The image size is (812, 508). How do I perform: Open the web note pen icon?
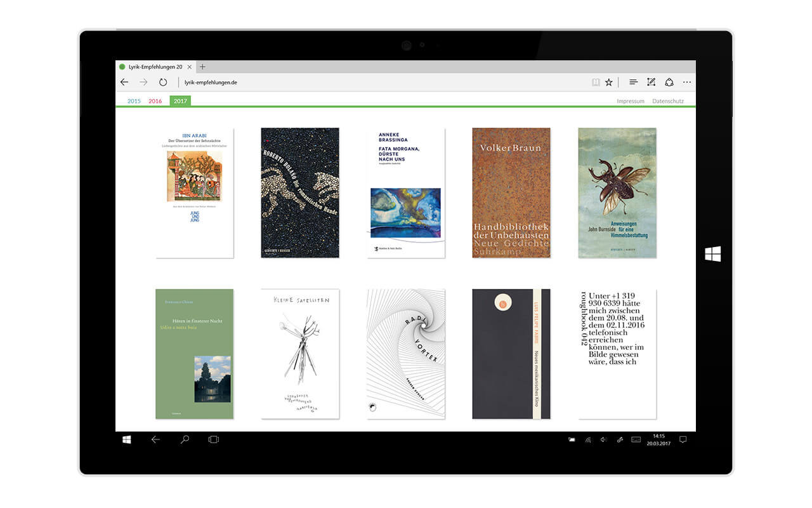tap(651, 82)
